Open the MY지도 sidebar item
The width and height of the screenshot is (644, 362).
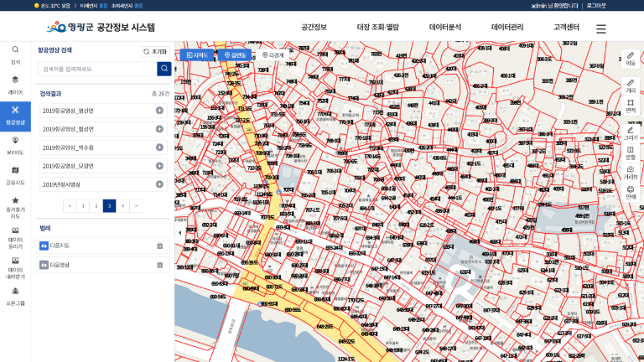15,144
